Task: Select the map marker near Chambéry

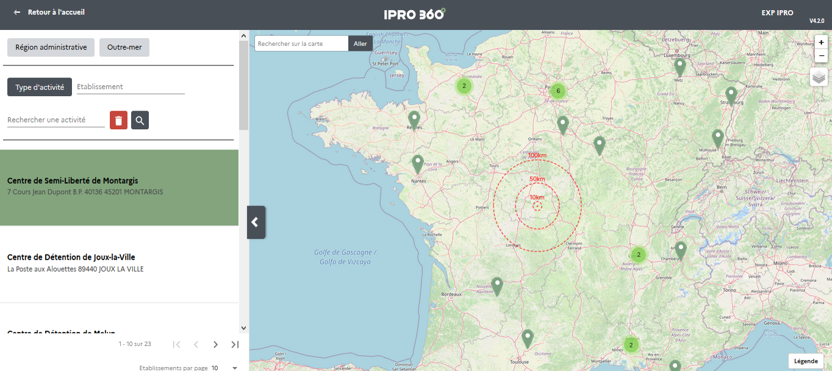Action: coord(680,251)
